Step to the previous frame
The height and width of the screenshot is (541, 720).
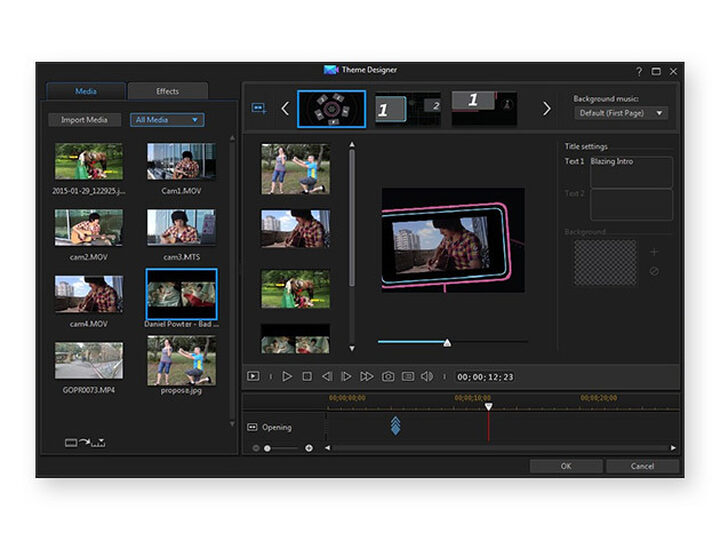pos(326,376)
